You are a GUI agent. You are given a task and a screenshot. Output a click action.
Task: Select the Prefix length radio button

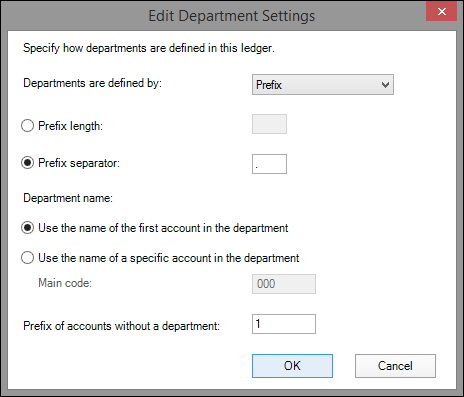(x=27, y=126)
